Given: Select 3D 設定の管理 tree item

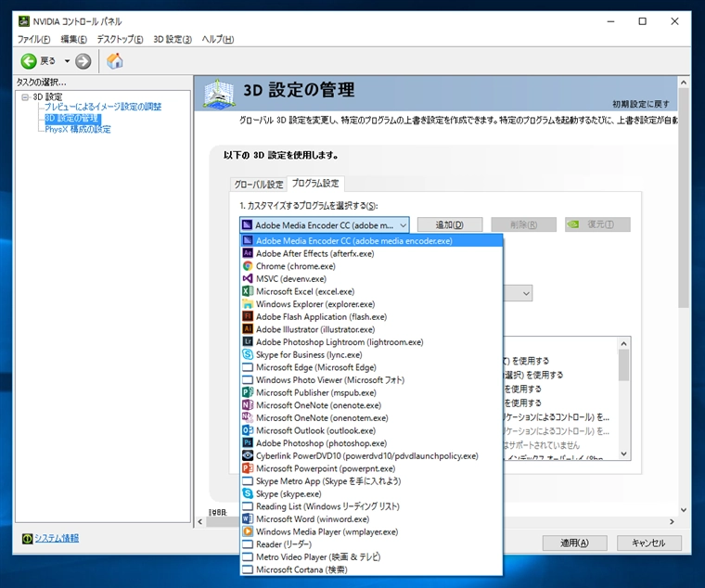Looking at the screenshot, I should [x=72, y=118].
